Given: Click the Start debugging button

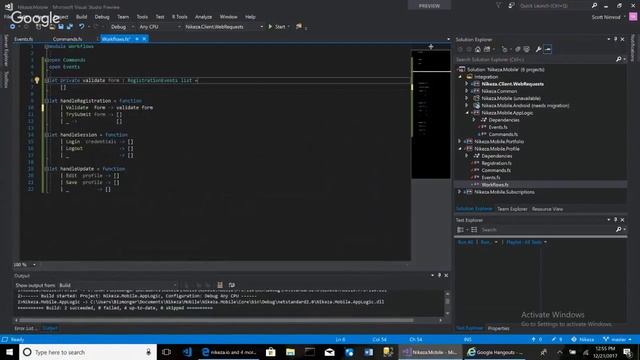Looking at the screenshot, I should tap(278, 27).
